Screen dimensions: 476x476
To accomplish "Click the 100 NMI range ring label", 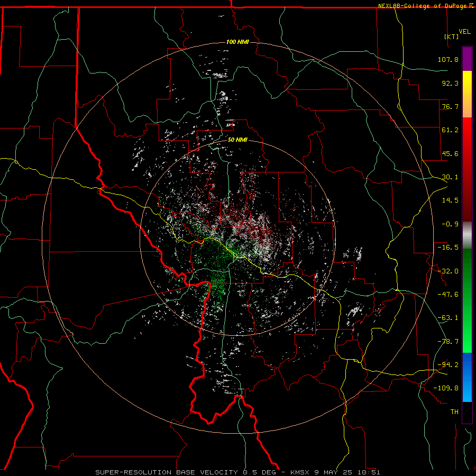I will point(237,42).
